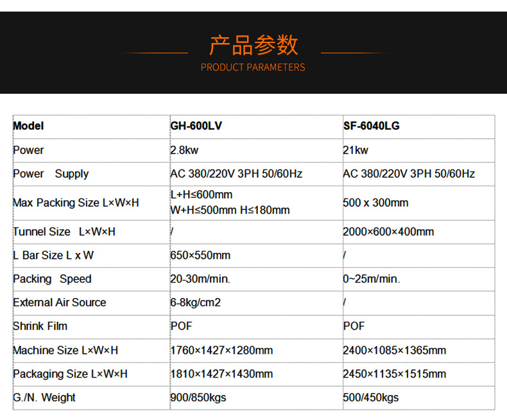Select the SF-6040LG model header cell
This screenshot has width=507, height=420.
click(371, 126)
